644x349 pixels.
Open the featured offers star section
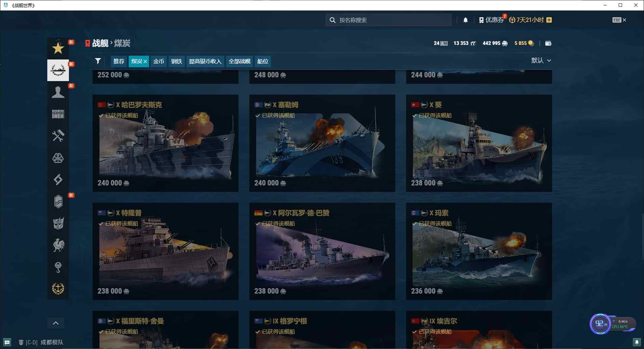tap(58, 48)
